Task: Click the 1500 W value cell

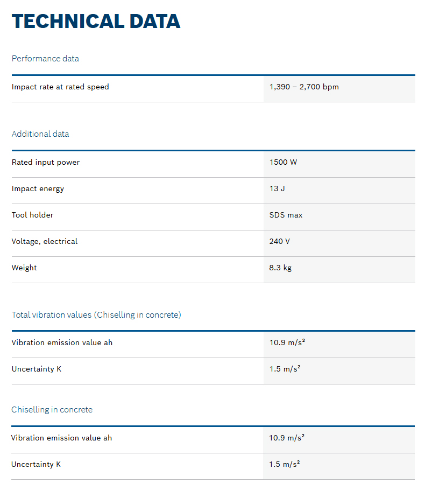Action: click(x=283, y=162)
